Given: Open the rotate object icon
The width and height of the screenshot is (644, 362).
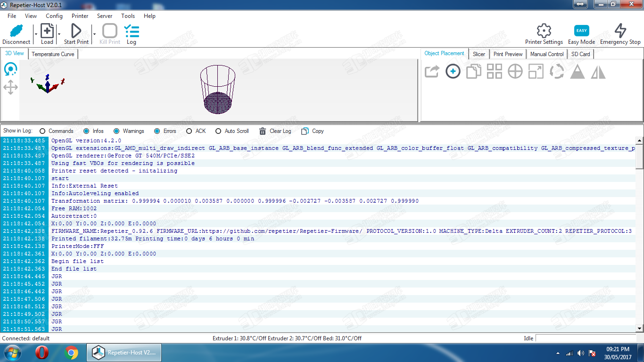Looking at the screenshot, I should tap(557, 72).
